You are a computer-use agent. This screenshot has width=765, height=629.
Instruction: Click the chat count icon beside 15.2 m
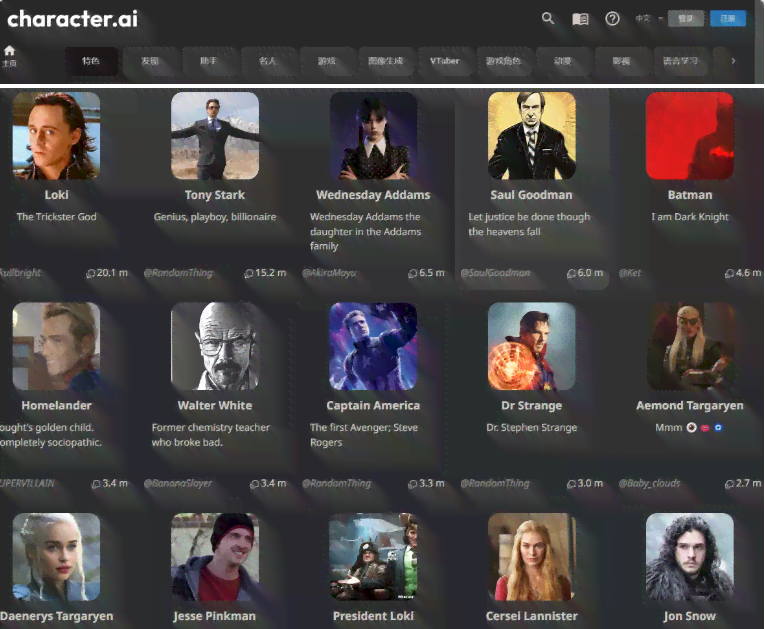coord(249,274)
